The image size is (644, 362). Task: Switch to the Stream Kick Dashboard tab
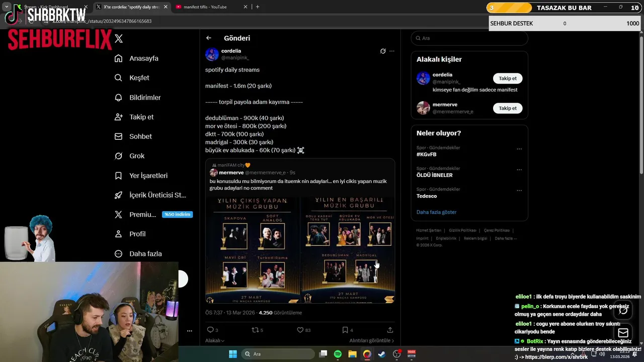(50, 7)
